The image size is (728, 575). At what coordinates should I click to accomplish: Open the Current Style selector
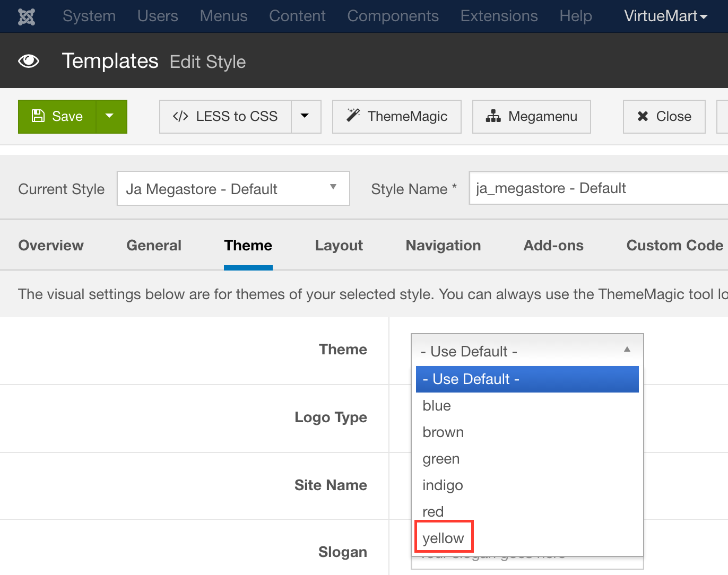point(233,188)
